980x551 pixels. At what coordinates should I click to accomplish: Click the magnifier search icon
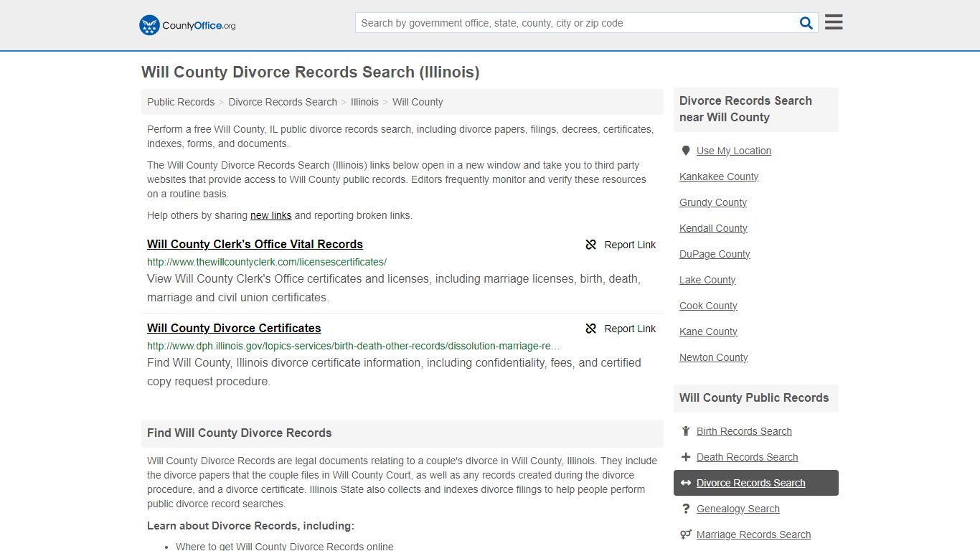[806, 23]
